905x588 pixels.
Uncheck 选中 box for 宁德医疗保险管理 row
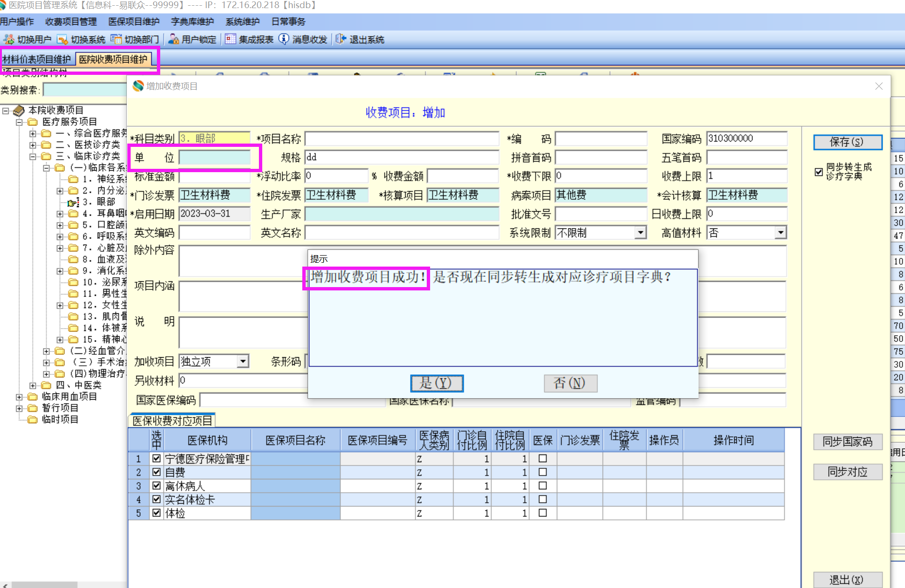(x=156, y=458)
